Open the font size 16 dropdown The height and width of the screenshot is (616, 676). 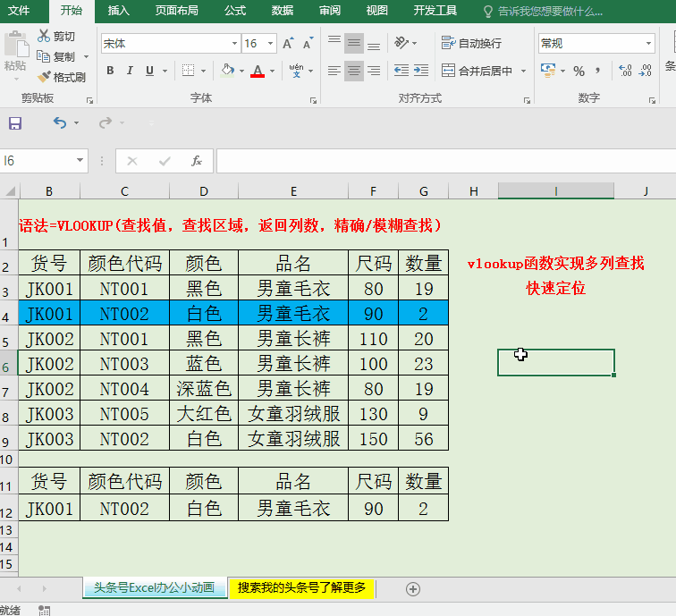[270, 43]
